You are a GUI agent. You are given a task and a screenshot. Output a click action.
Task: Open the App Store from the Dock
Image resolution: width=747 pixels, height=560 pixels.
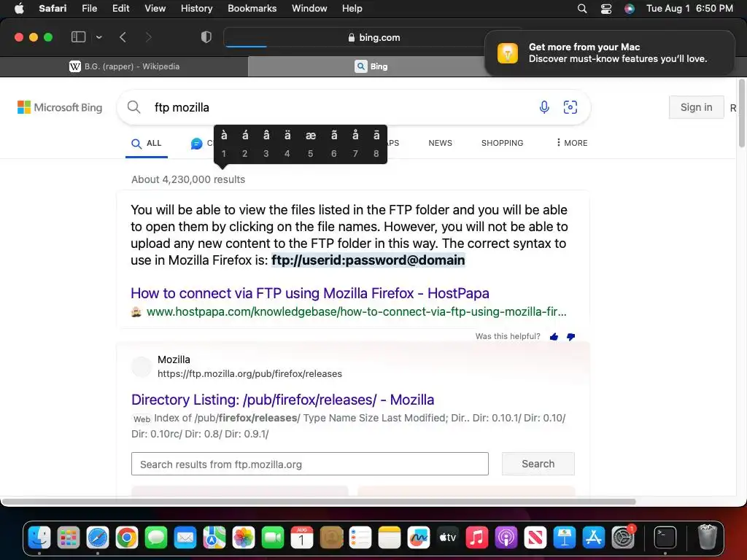[x=594, y=537]
